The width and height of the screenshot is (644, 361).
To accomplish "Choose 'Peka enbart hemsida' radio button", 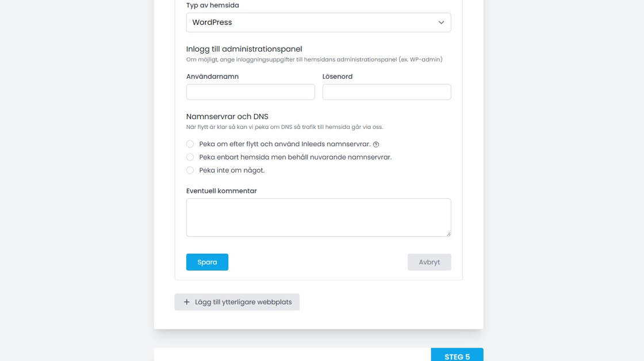I will pyautogui.click(x=190, y=157).
